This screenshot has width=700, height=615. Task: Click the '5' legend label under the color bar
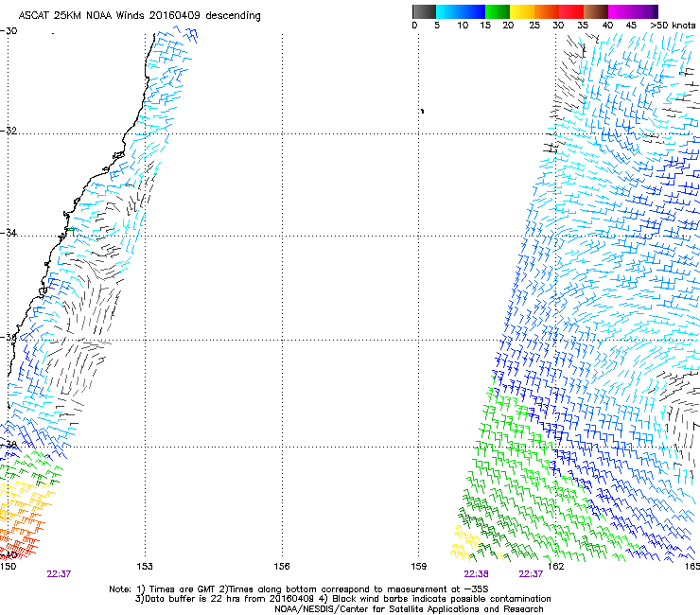click(437, 26)
